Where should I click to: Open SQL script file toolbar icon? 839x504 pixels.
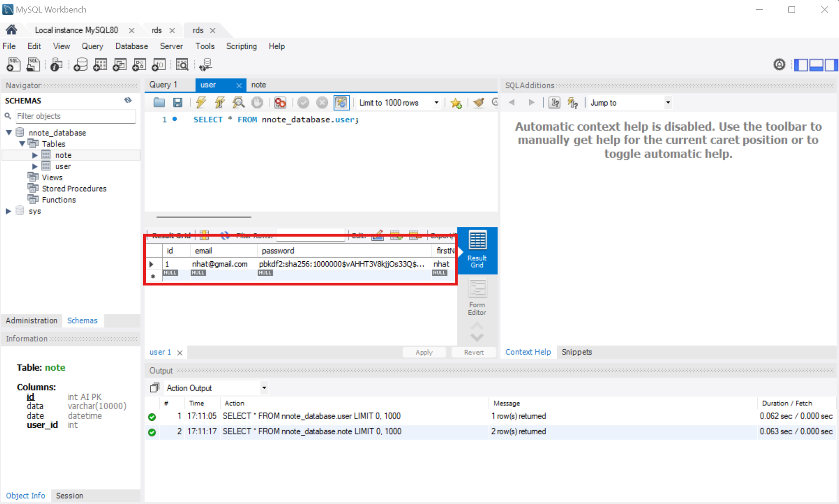point(33,64)
